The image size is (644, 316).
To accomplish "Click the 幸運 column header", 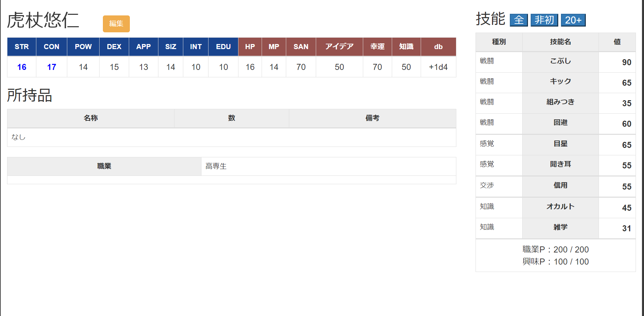I will (377, 47).
